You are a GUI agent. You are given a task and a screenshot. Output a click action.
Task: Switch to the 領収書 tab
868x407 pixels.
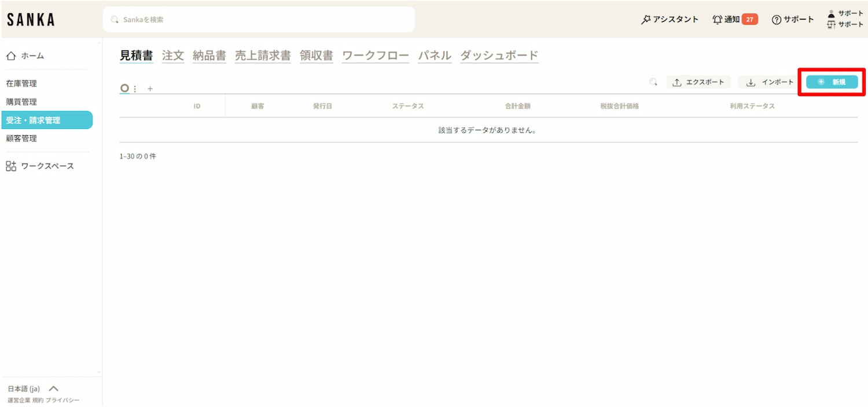pos(317,56)
